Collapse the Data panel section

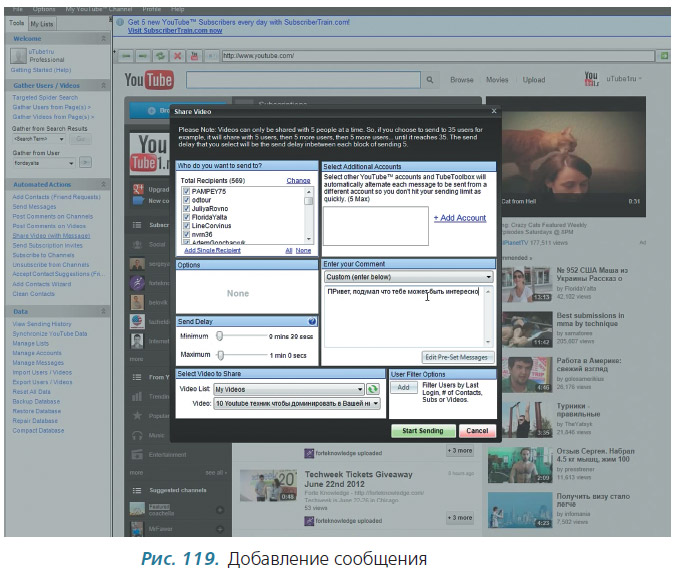click(x=103, y=311)
